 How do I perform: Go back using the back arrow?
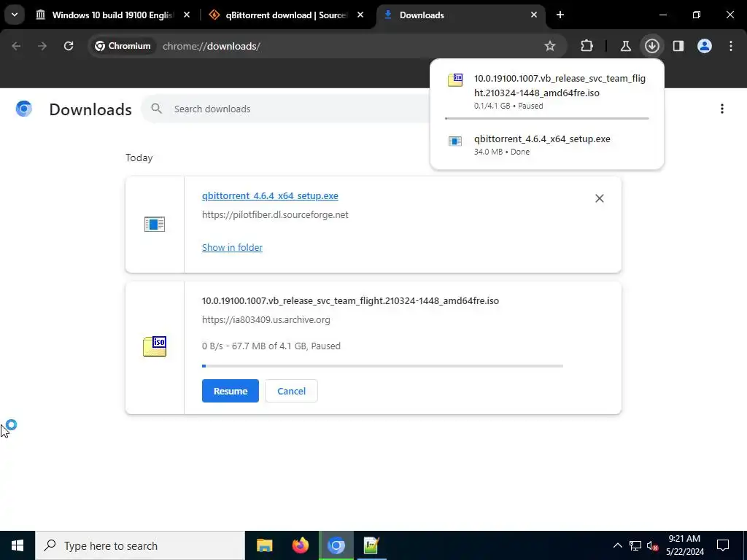(16, 46)
